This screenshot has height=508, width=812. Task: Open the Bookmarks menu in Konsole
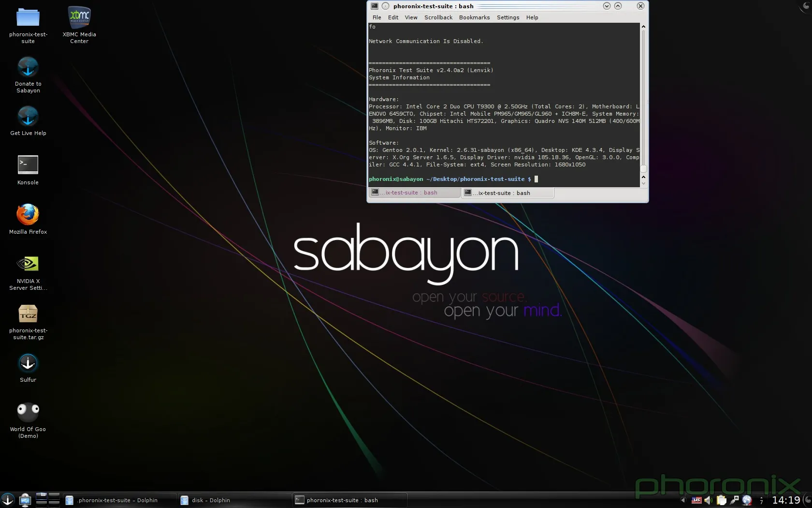click(474, 17)
